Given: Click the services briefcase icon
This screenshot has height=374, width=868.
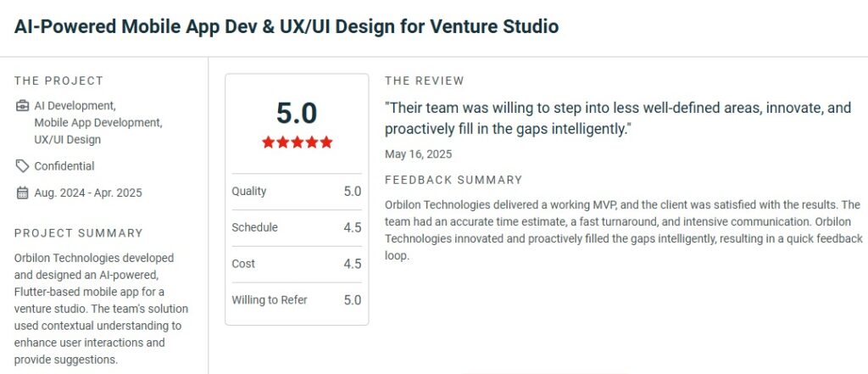Looking at the screenshot, I should point(22,106).
